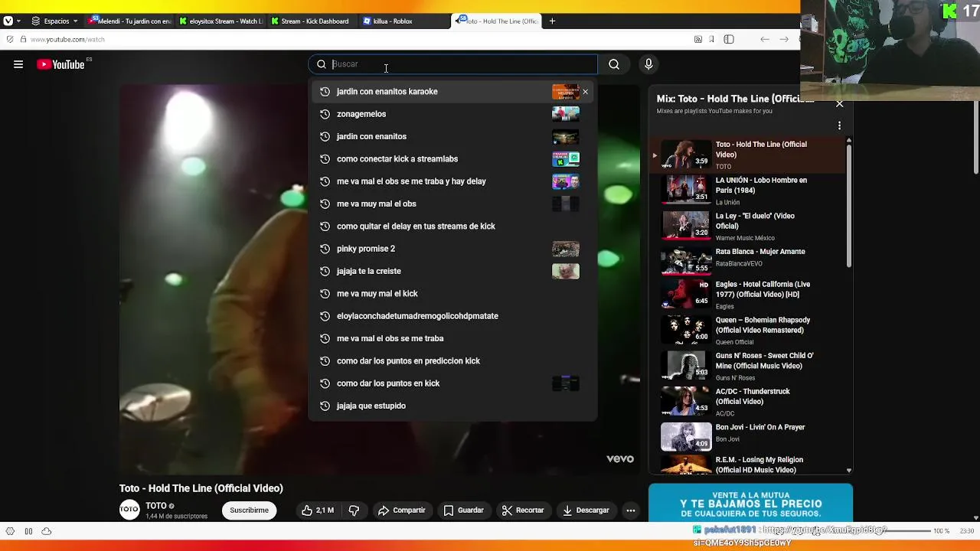Image resolution: width=980 pixels, height=551 pixels.
Task: Click the Guardar save button
Action: point(464,510)
